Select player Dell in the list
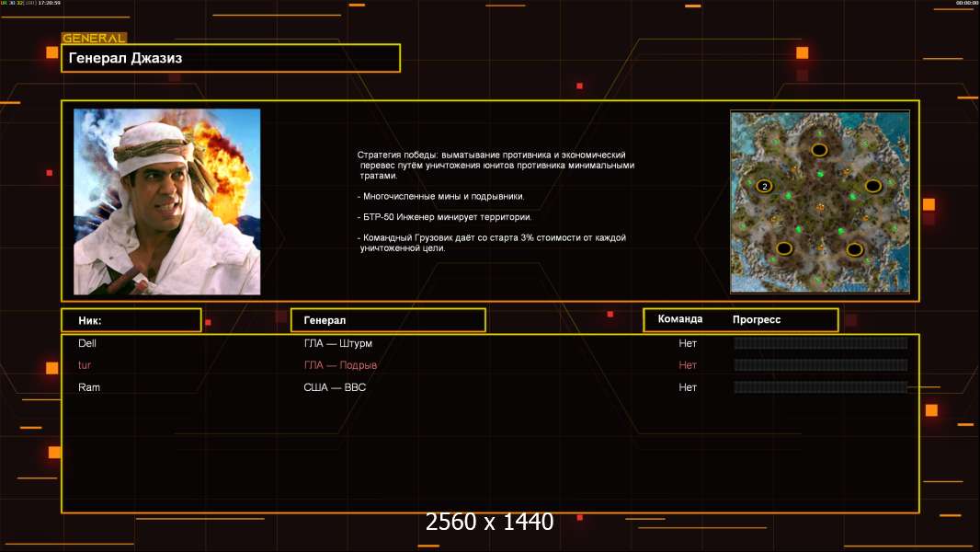980x552 pixels. pyautogui.click(x=87, y=343)
